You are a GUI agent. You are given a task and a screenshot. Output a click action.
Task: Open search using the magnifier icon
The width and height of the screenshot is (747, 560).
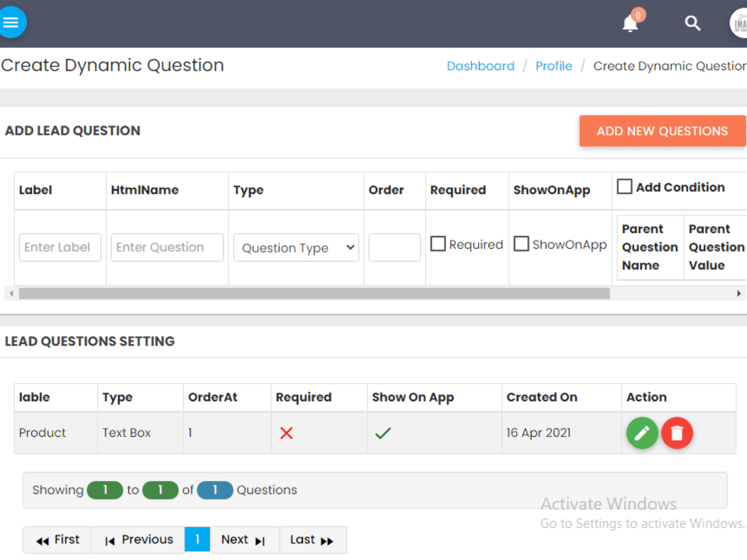692,23
